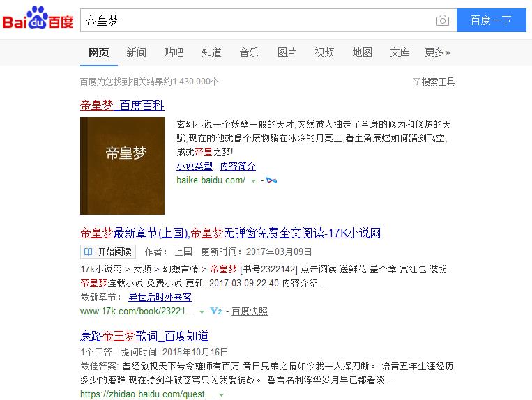Open the 更多» menu

point(437,52)
